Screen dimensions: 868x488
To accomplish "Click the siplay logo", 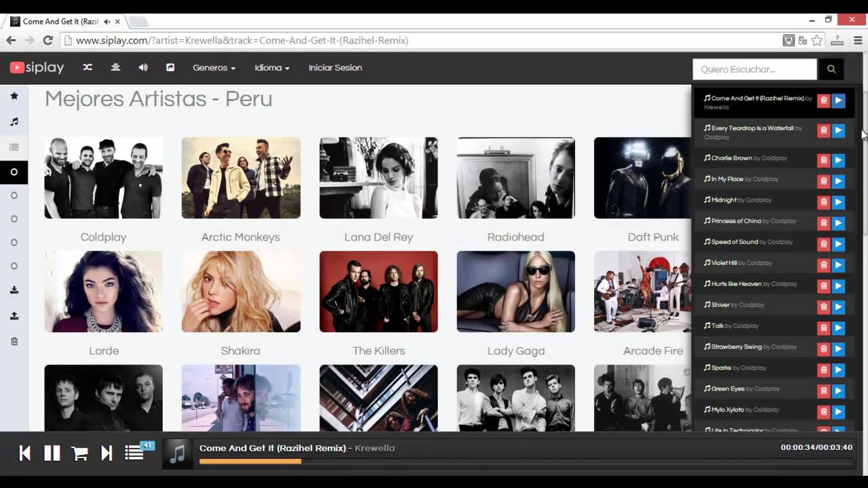I will pos(37,67).
